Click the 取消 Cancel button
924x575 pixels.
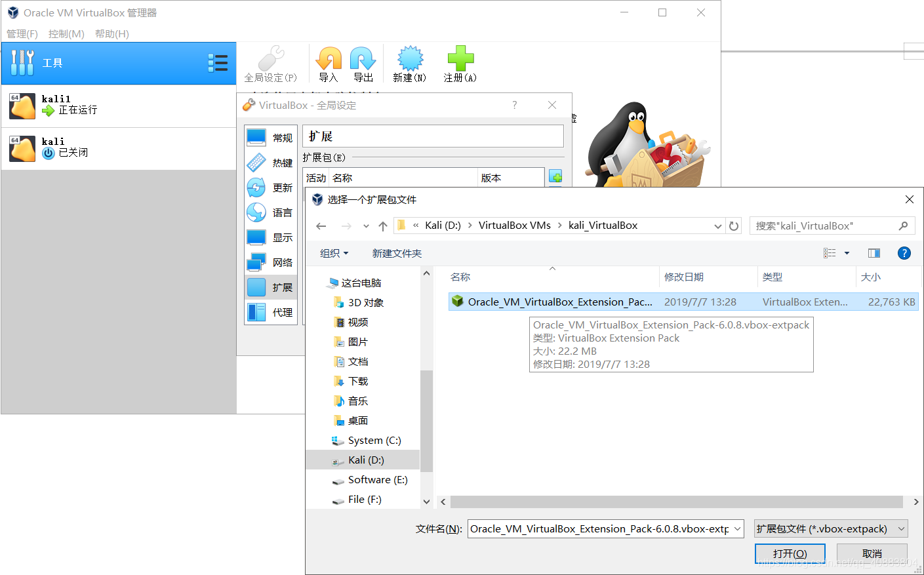(x=872, y=554)
